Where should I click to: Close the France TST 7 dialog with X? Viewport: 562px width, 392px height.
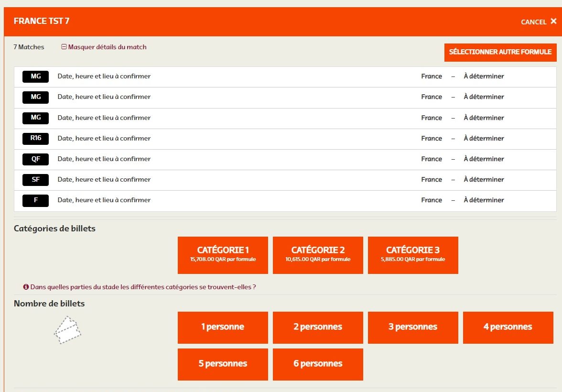[x=553, y=21]
